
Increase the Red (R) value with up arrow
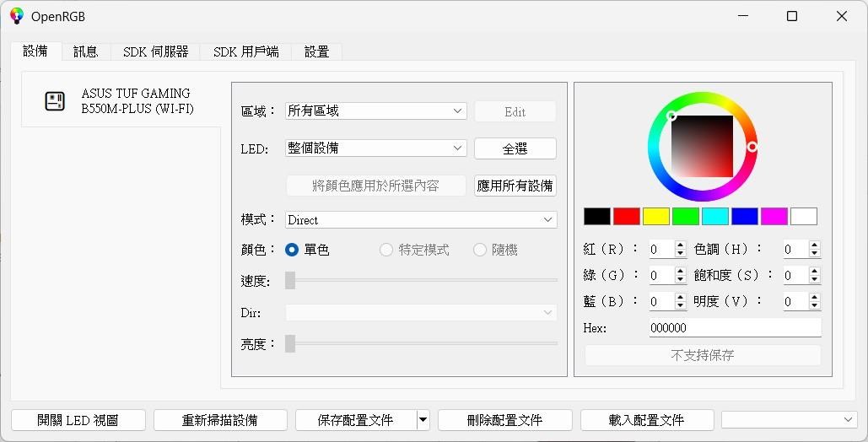click(681, 245)
